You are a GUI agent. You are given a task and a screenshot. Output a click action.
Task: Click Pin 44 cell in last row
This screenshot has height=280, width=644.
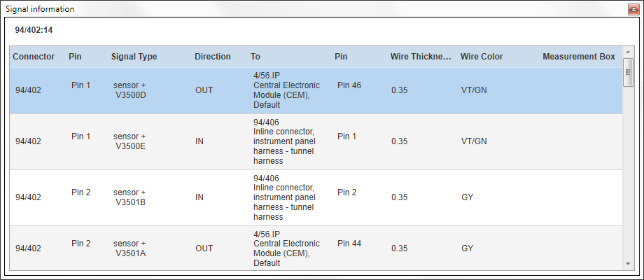point(349,244)
